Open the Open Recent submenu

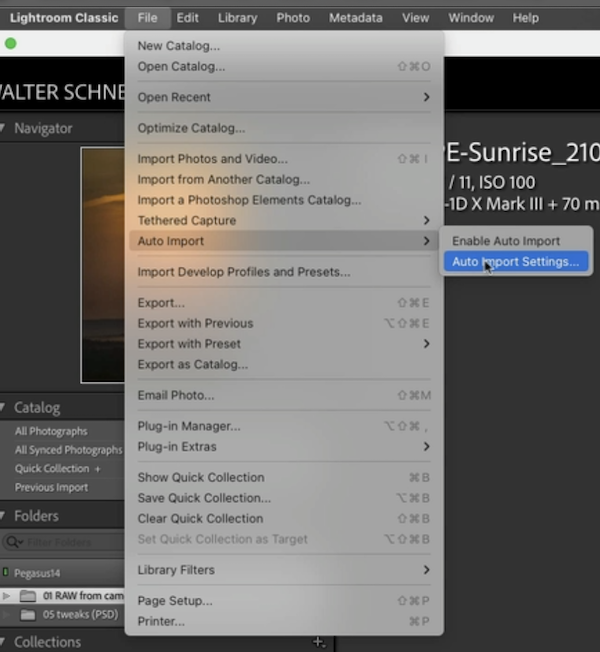[x=283, y=97]
